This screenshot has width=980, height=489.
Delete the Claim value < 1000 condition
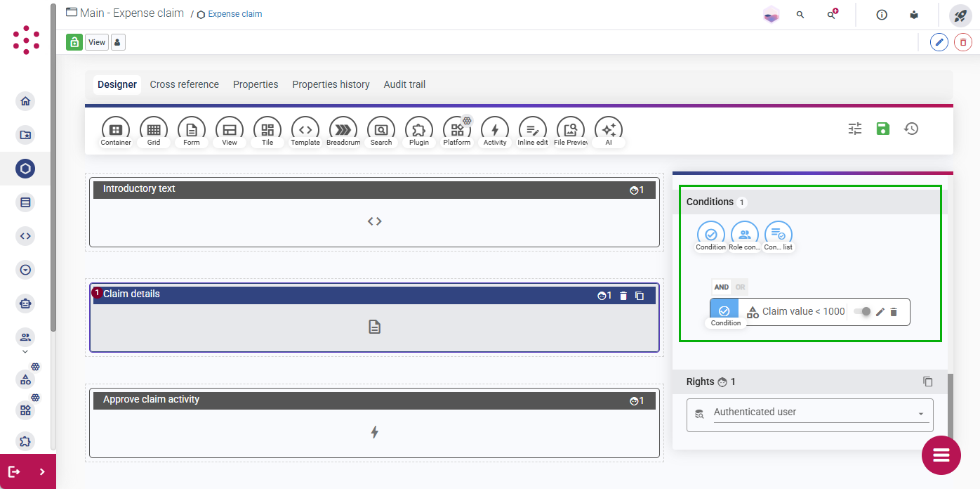point(894,312)
